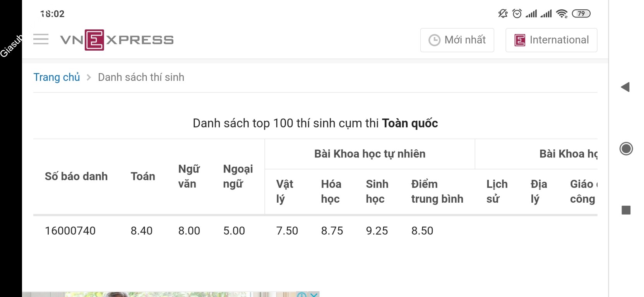Click the Điểm trung bình column header

click(x=437, y=191)
